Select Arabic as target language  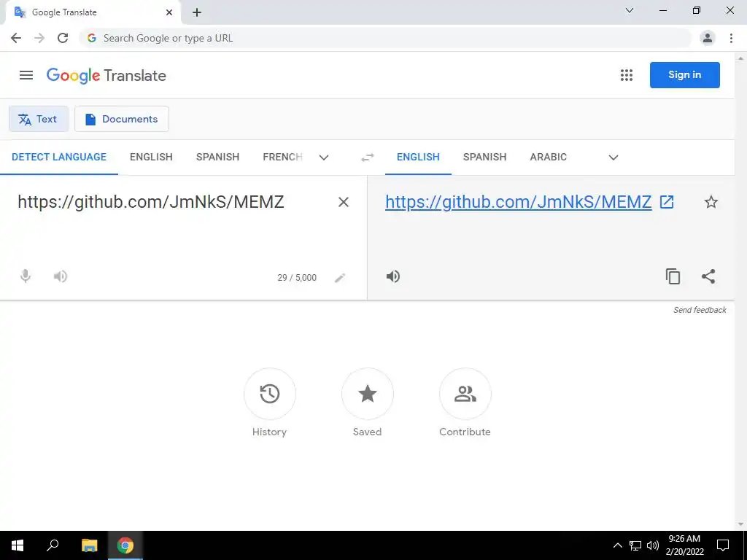click(x=549, y=157)
